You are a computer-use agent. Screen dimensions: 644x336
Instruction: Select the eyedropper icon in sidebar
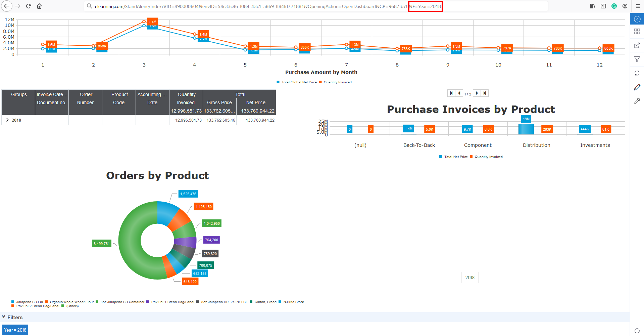point(637,101)
